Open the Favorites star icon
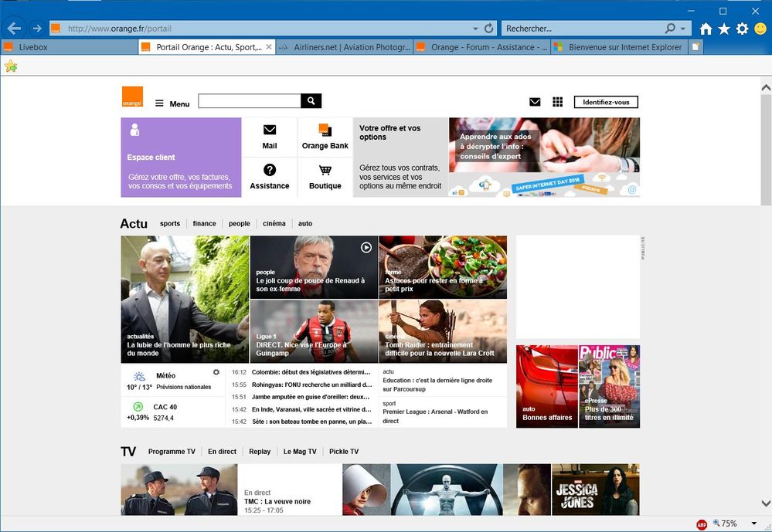 point(724,29)
